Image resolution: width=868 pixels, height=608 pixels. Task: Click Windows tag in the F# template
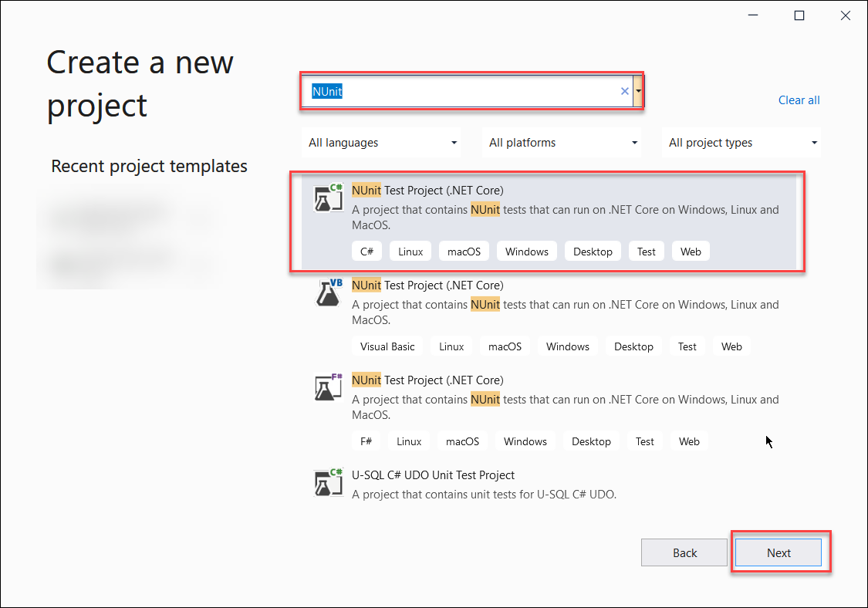525,441
